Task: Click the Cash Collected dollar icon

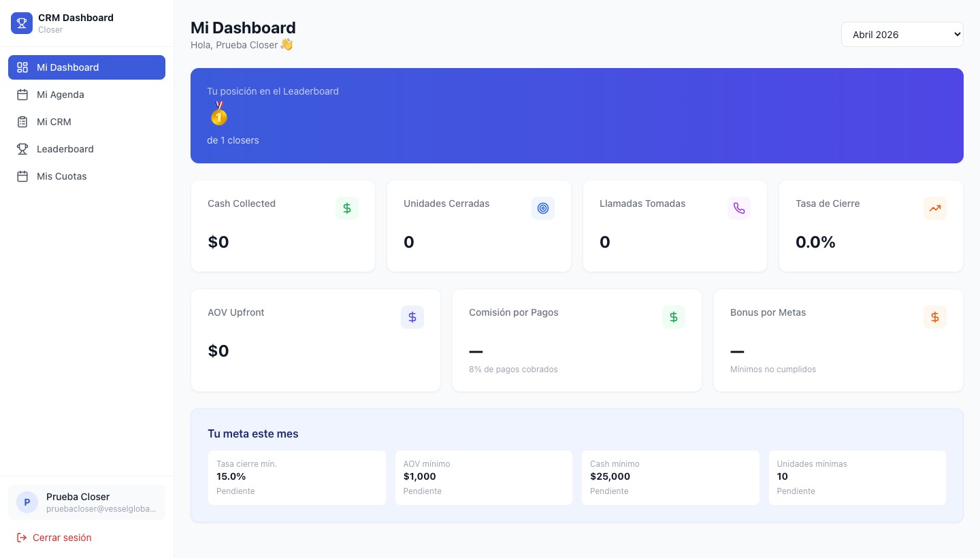Action: pyautogui.click(x=347, y=208)
